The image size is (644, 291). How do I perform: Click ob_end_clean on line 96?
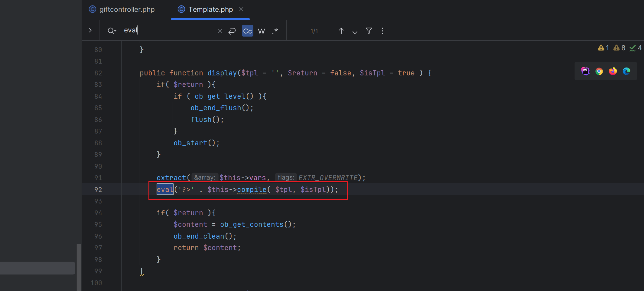point(199,236)
